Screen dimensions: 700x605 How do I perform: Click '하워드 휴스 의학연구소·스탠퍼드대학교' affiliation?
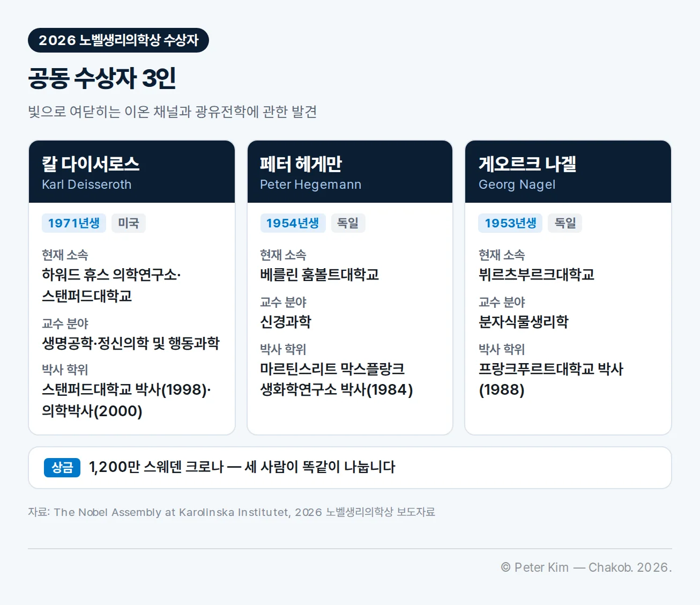point(111,285)
